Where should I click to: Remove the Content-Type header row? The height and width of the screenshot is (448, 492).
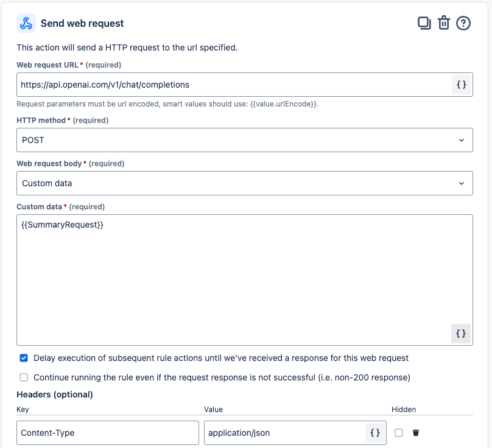coord(416,433)
